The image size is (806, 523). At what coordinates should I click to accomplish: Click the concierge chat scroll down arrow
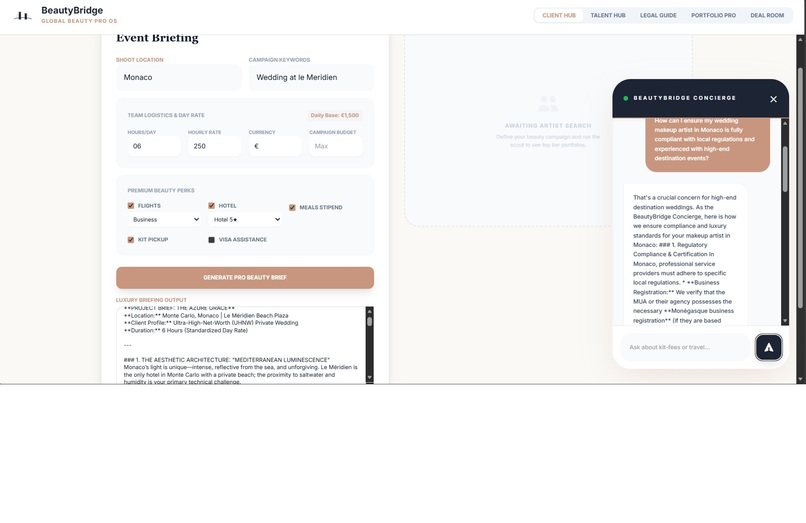pyautogui.click(x=785, y=321)
